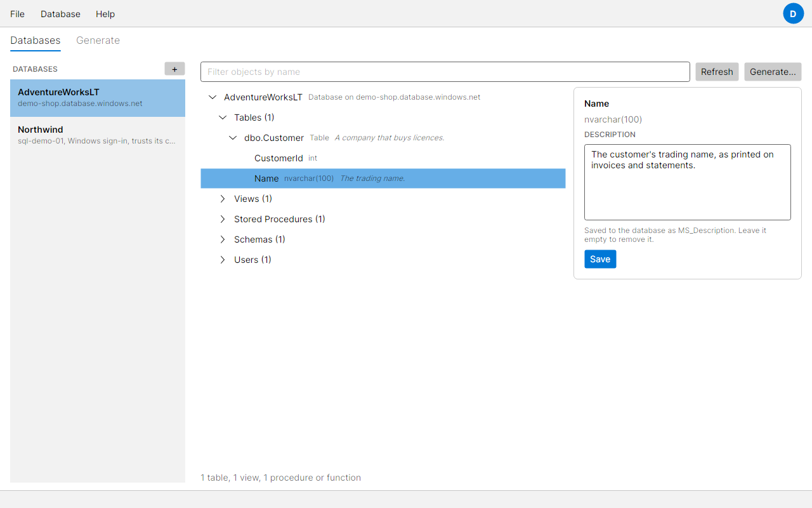Click the DATABASES sidebar heading
This screenshot has width=812, height=508.
coord(35,69)
